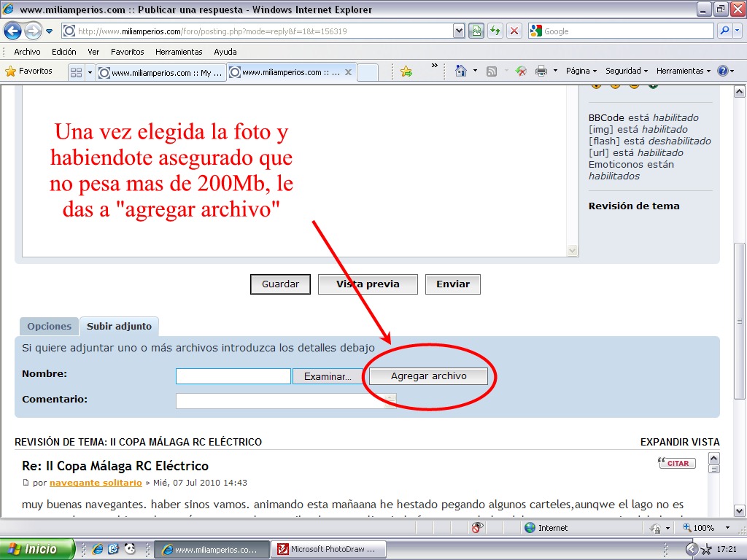The height and width of the screenshot is (560, 747).
Task: Open the Favoritos menu
Action: point(127,52)
